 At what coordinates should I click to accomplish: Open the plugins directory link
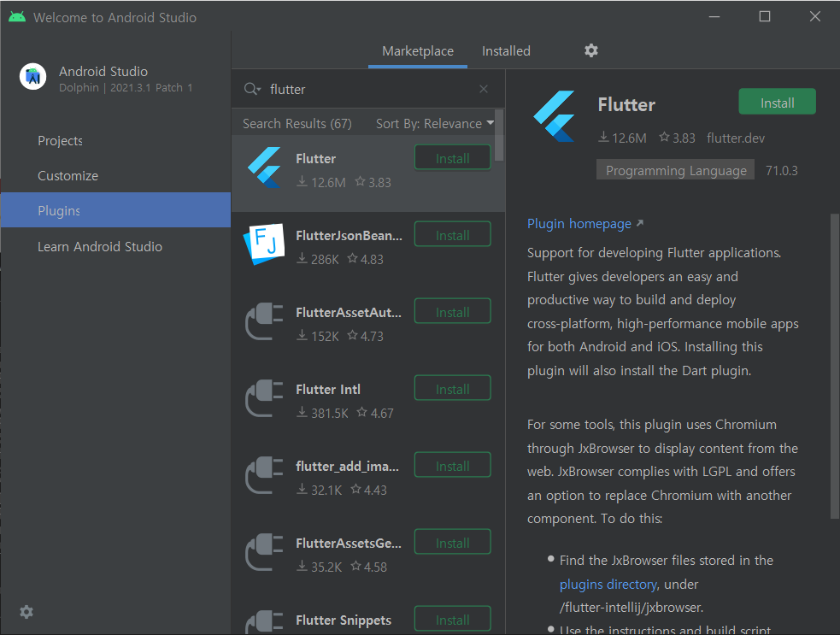(608, 584)
